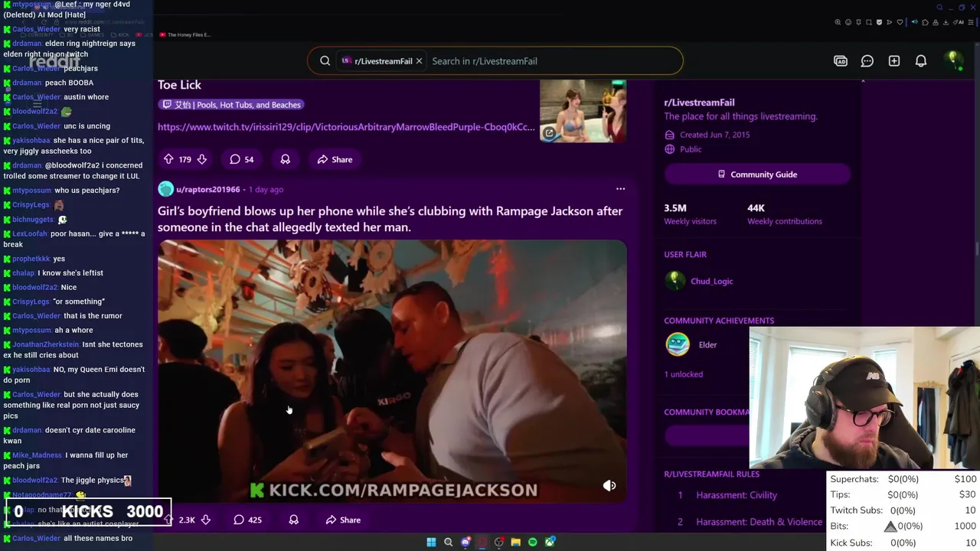Open the Rampage Jackson clubbing post title
The width and height of the screenshot is (980, 551).
(x=390, y=219)
